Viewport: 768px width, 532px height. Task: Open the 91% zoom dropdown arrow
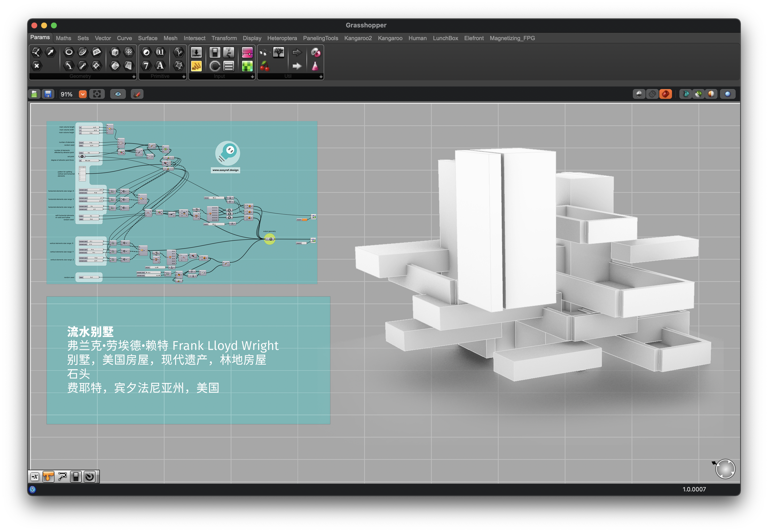(x=82, y=94)
